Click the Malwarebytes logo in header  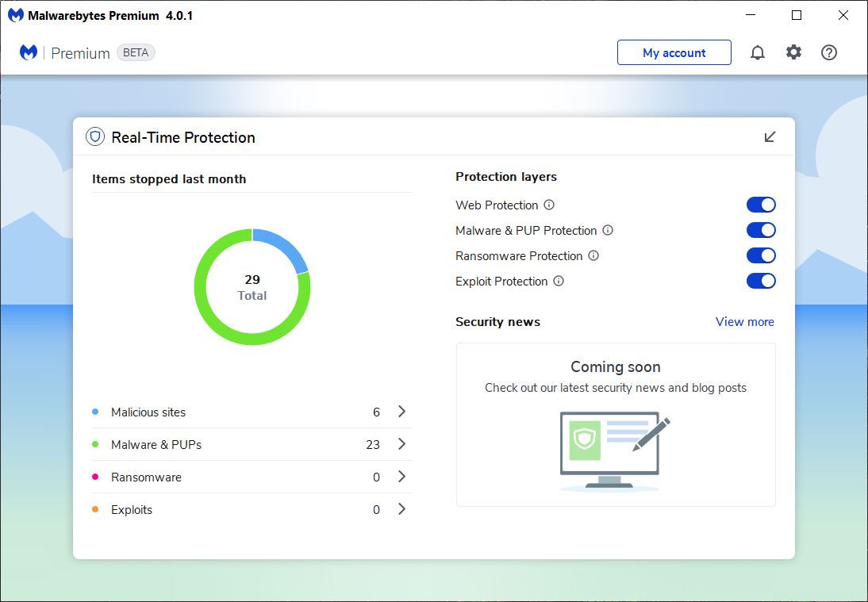point(29,52)
